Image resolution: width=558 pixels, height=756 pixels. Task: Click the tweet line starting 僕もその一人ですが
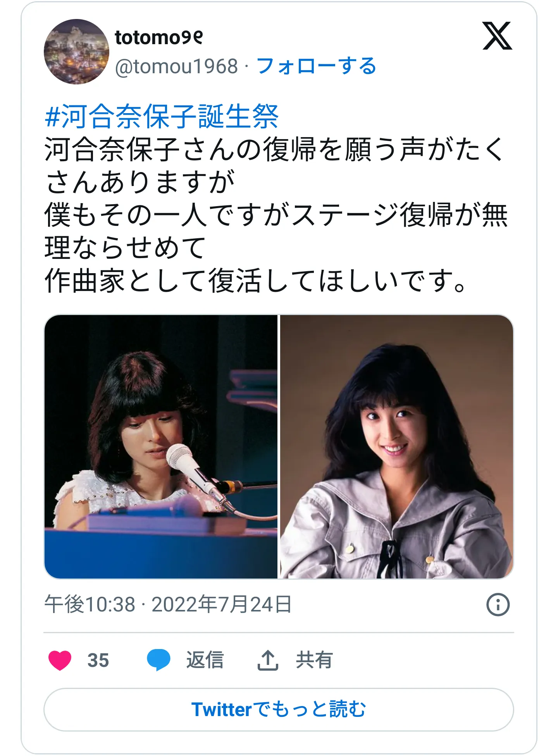276,215
